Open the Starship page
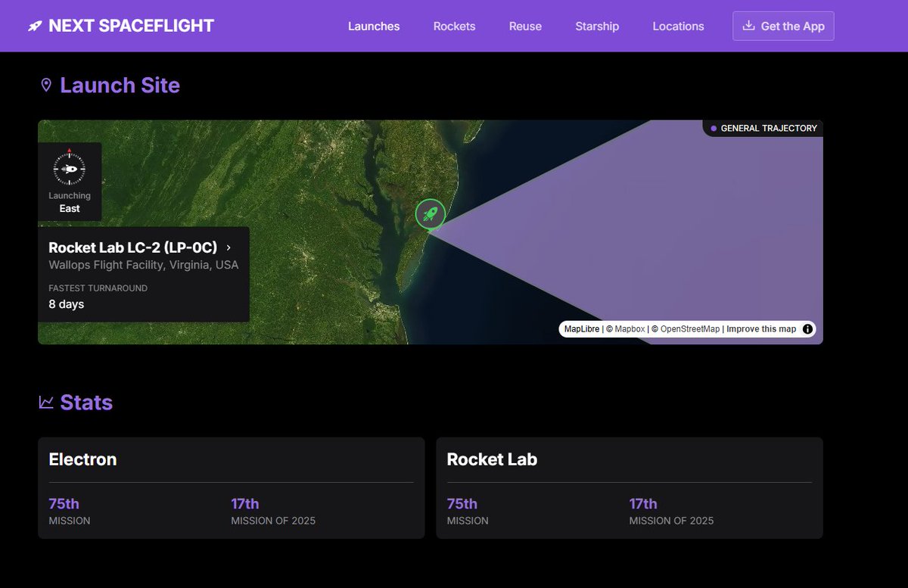The height and width of the screenshot is (588, 908). tap(597, 26)
